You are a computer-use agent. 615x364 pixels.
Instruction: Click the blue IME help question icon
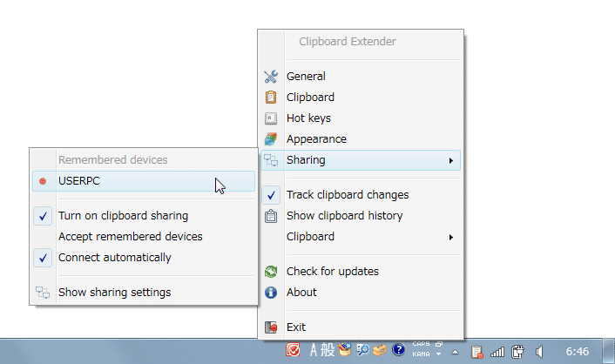click(398, 349)
